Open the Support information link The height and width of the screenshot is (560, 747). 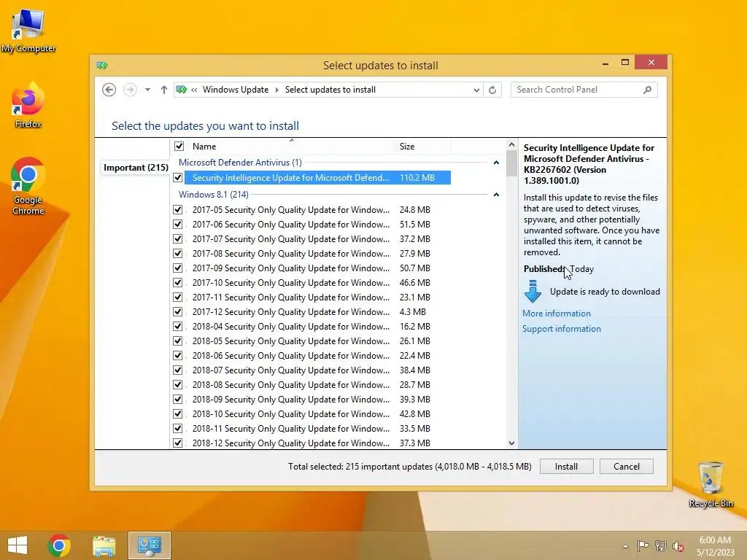coord(561,329)
